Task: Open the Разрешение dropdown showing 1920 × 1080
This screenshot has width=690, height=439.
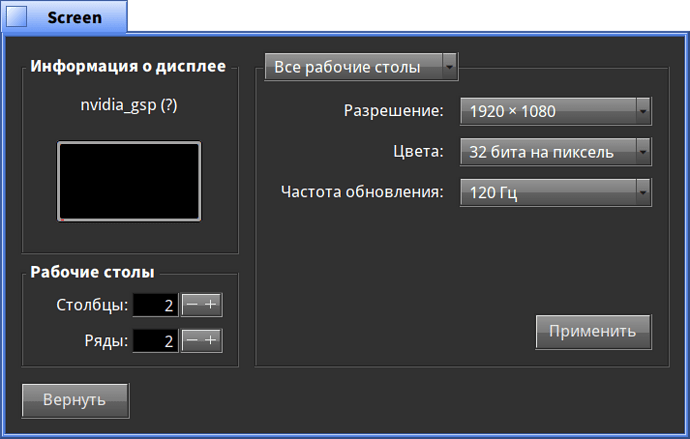Action: tap(555, 111)
